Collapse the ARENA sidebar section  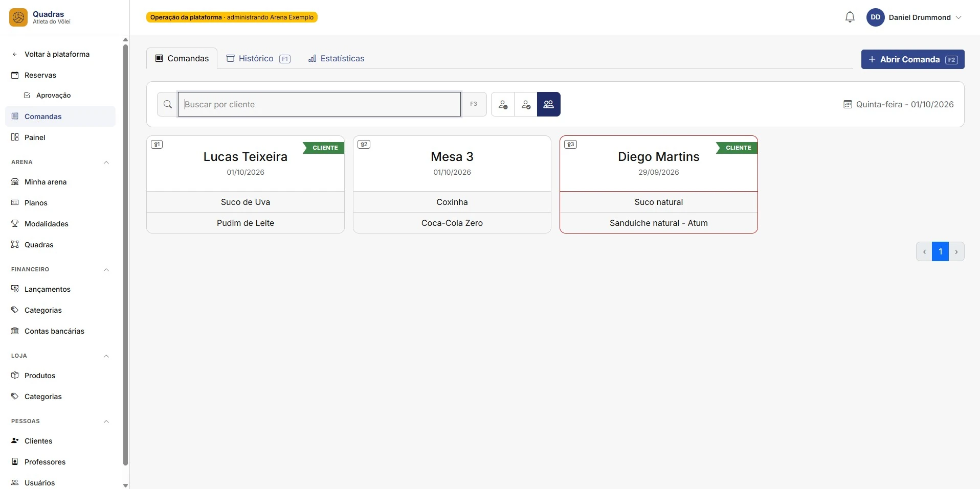[x=106, y=162]
